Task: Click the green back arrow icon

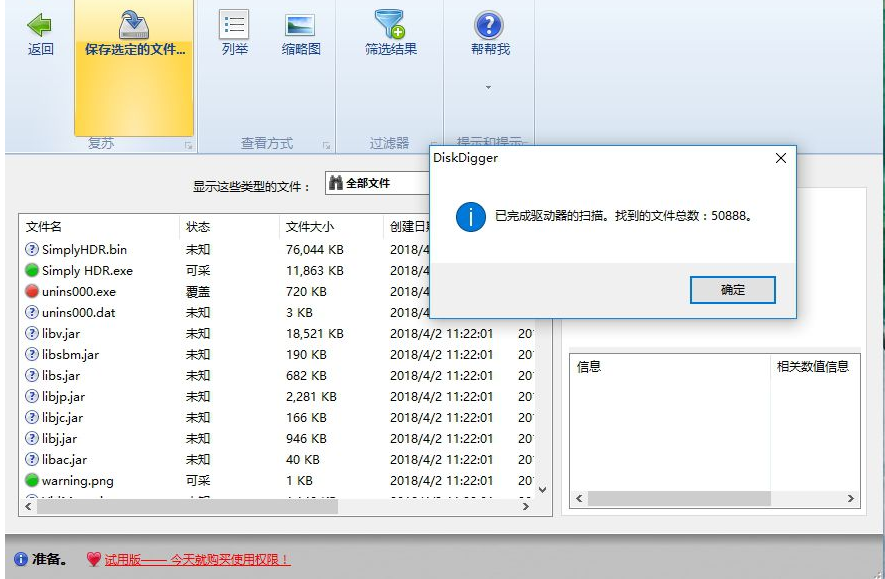Action: pos(40,25)
